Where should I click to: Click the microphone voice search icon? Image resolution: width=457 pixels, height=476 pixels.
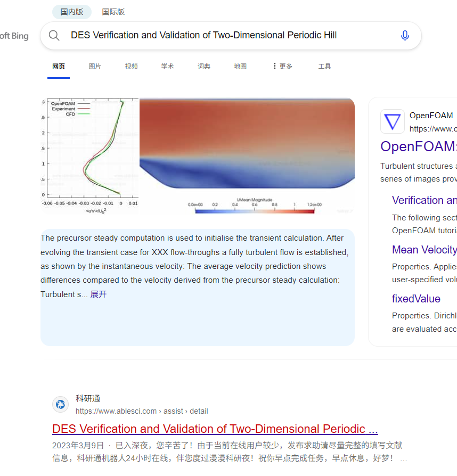tap(405, 36)
